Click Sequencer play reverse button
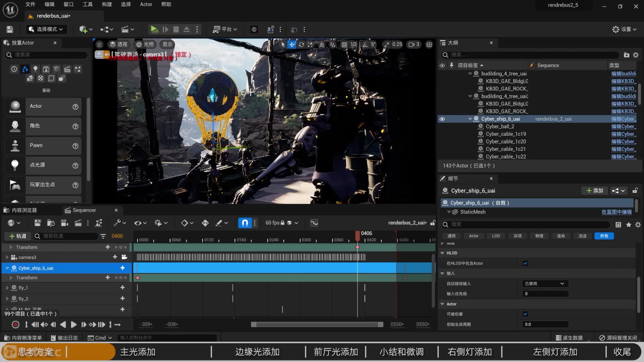The image size is (644, 362). point(63,325)
